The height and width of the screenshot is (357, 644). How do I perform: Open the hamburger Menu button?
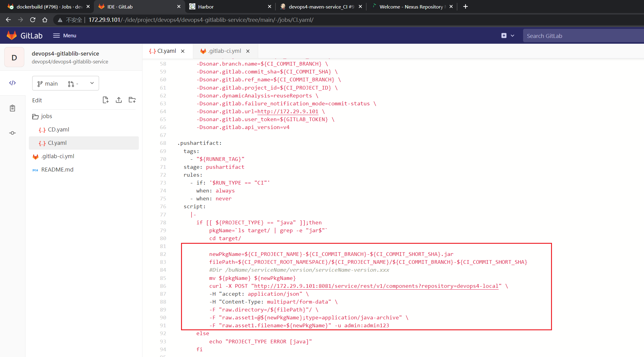65,36
